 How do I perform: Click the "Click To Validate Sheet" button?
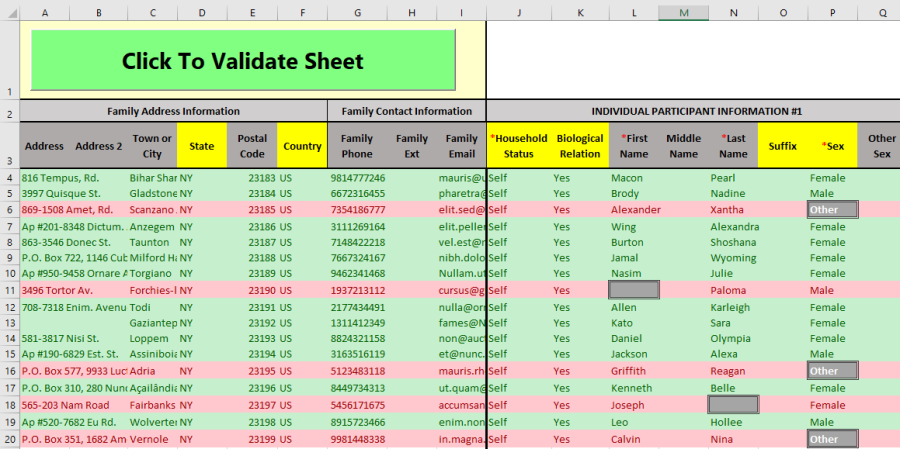pos(243,61)
